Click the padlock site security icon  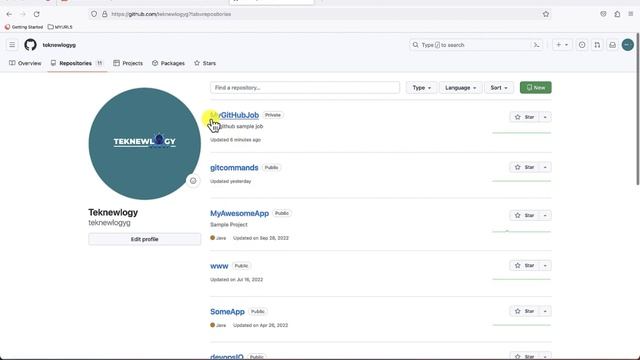click(x=105, y=14)
